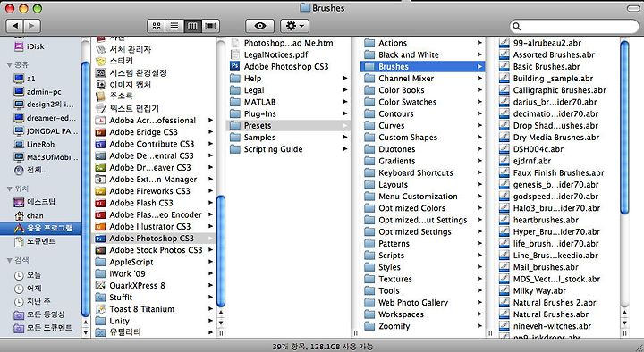Expand the Keyboard Shortcuts folder arrow
The image size is (644, 352).
point(479,172)
